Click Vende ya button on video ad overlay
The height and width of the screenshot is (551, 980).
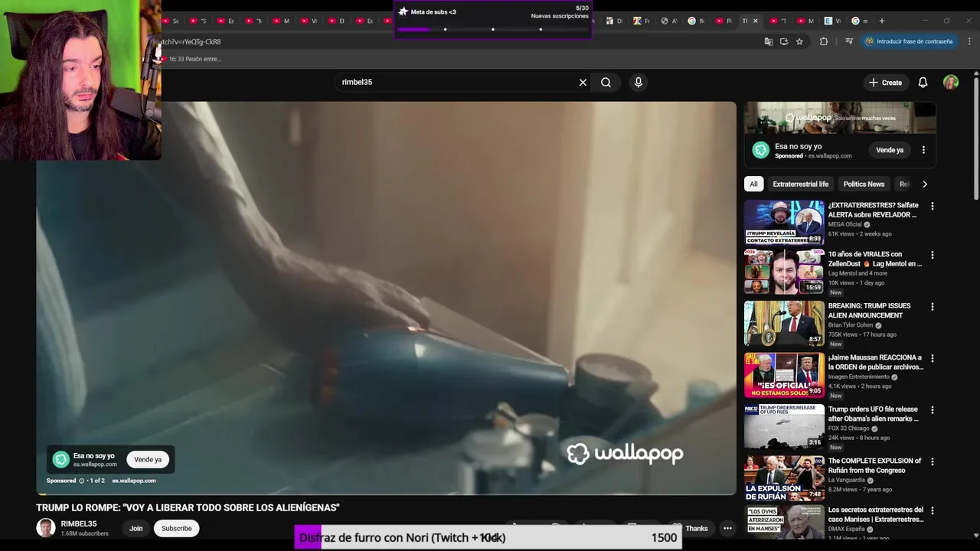(148, 460)
